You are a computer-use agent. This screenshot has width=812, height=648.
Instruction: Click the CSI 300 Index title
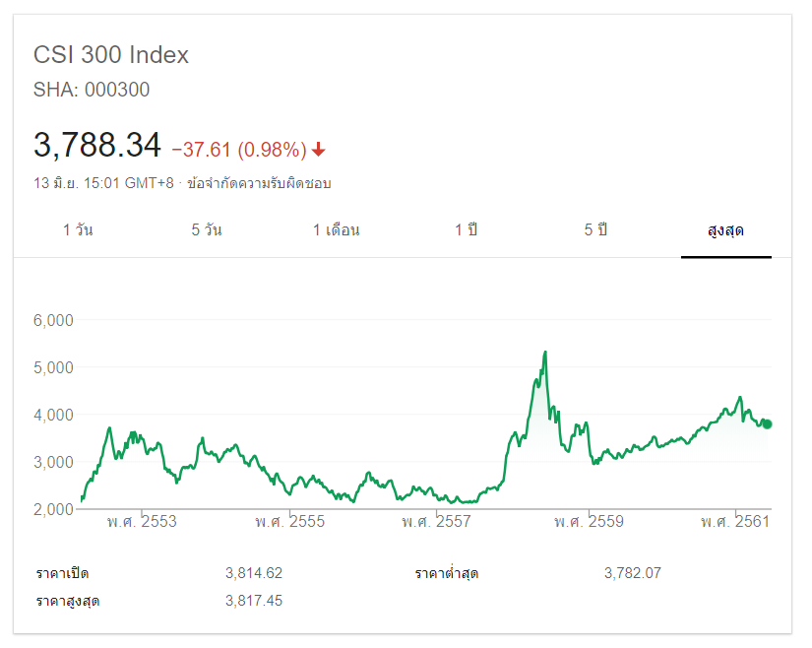[x=111, y=55]
